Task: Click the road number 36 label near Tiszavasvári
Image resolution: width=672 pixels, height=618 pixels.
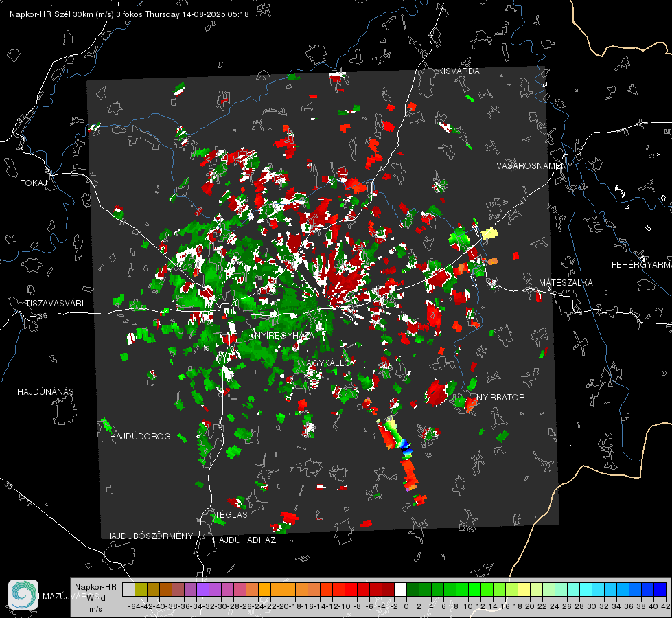Action: coord(43,316)
